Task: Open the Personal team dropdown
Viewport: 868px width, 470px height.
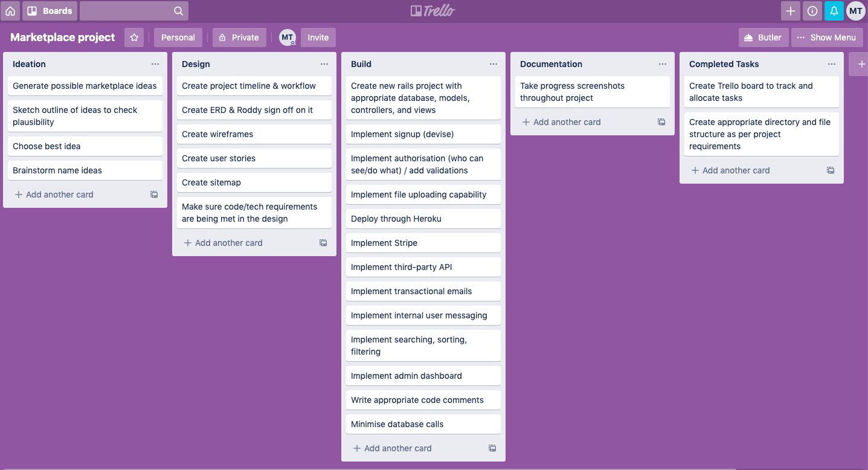Action: [x=178, y=37]
